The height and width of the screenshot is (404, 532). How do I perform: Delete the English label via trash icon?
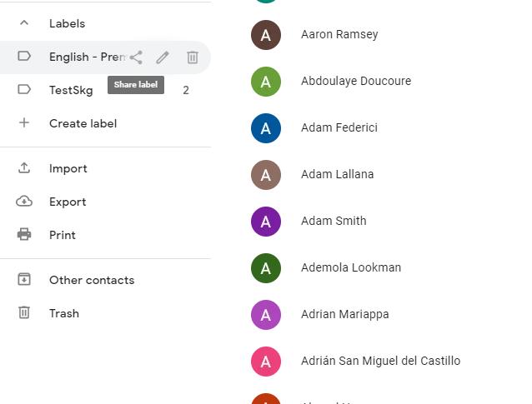tap(192, 57)
